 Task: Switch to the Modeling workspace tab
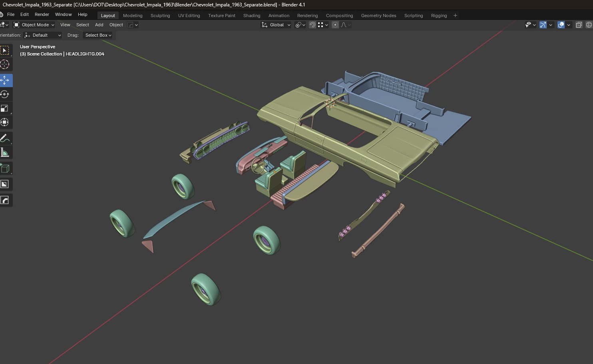coord(133,16)
